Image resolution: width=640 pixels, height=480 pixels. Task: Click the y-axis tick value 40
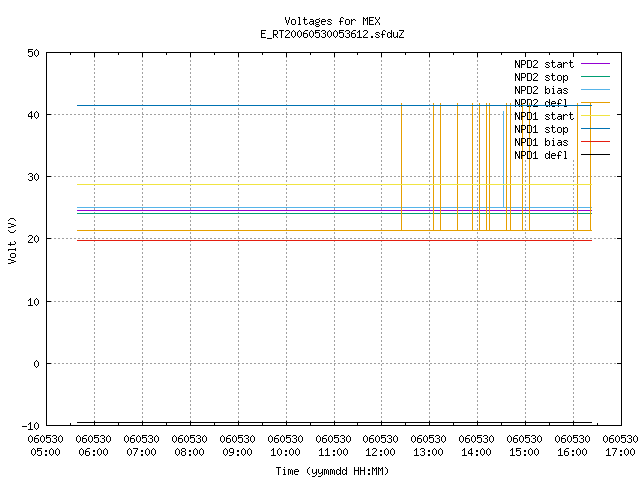[x=33, y=115]
